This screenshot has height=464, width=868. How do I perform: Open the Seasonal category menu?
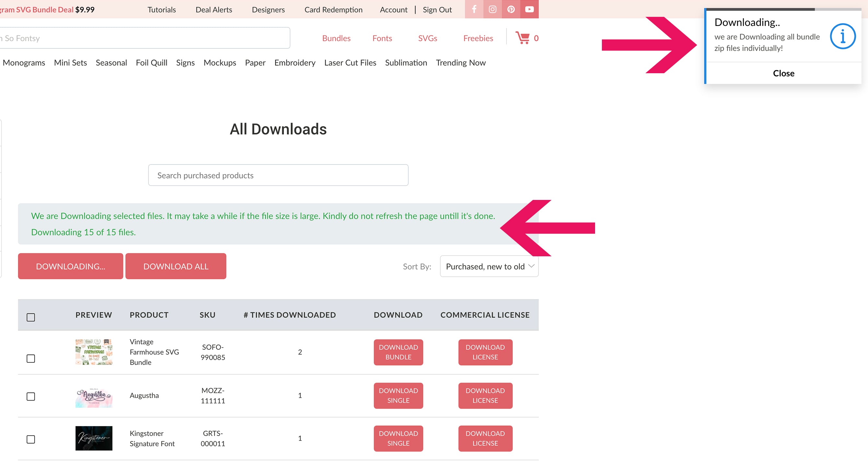coord(111,63)
